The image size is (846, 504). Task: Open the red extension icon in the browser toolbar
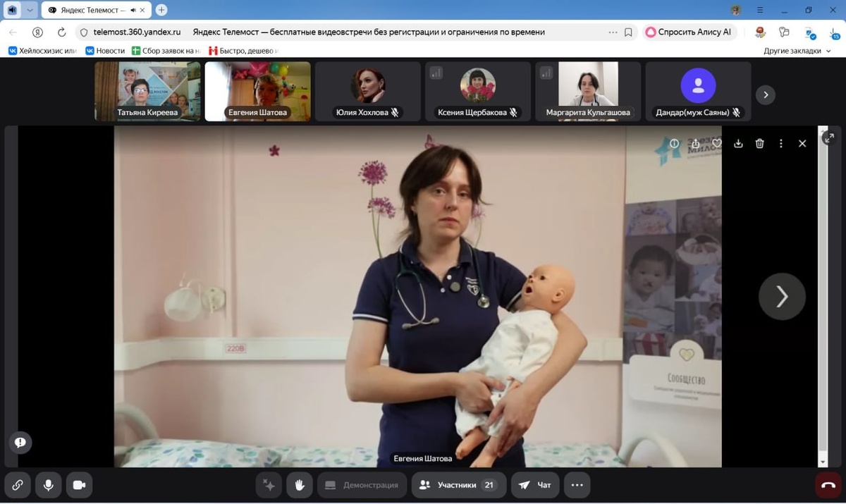coord(760,32)
